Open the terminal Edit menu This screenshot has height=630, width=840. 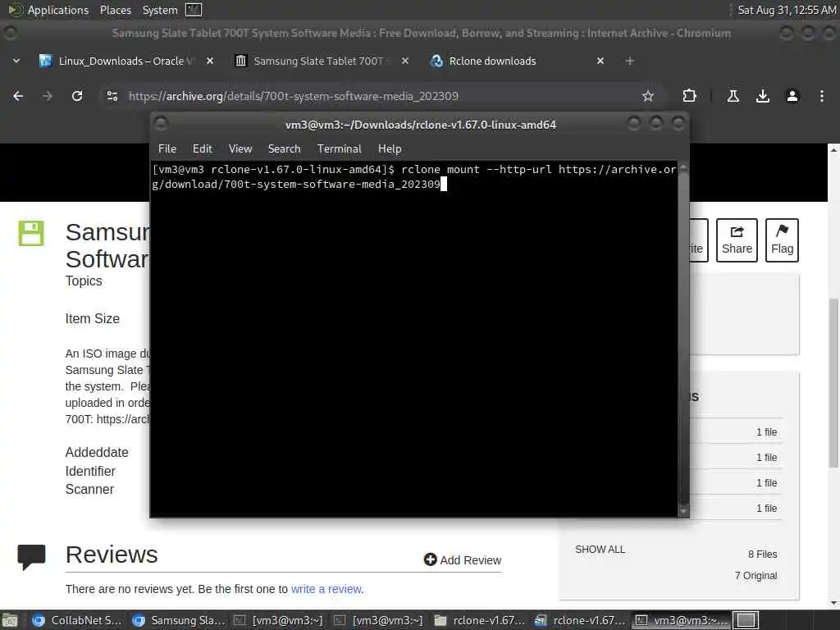point(202,149)
